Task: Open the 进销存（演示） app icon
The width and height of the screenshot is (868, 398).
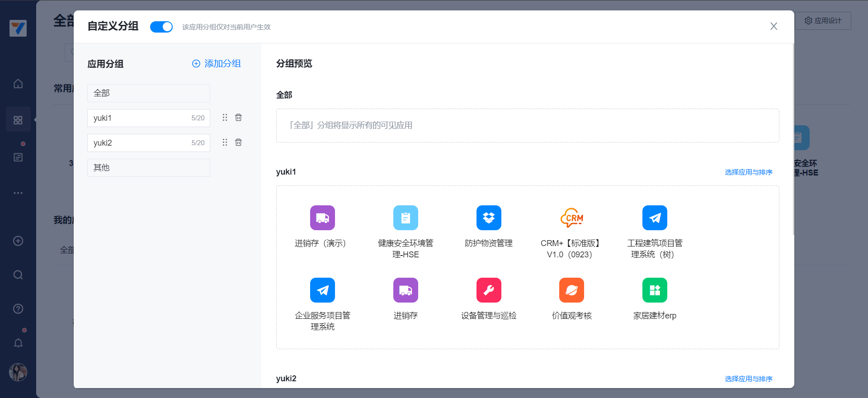Action: [x=322, y=218]
